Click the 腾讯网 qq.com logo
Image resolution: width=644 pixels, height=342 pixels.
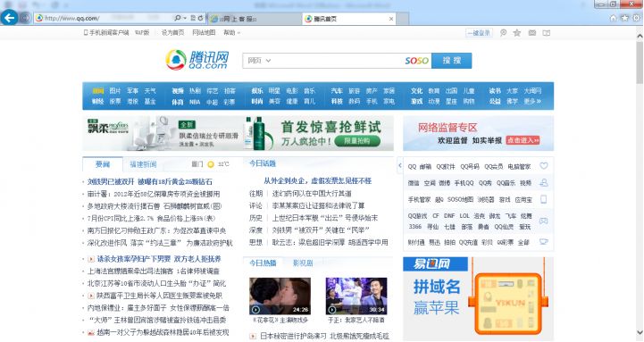click(197, 60)
